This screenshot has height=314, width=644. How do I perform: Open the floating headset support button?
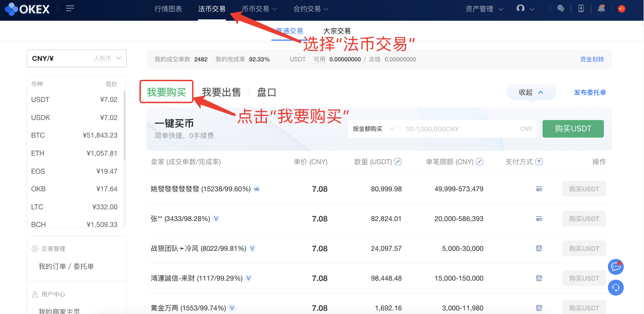pyautogui.click(x=616, y=288)
